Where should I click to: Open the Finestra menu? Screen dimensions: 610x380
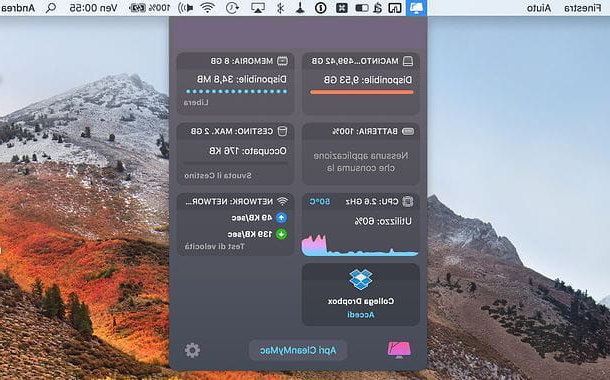pyautogui.click(x=582, y=8)
